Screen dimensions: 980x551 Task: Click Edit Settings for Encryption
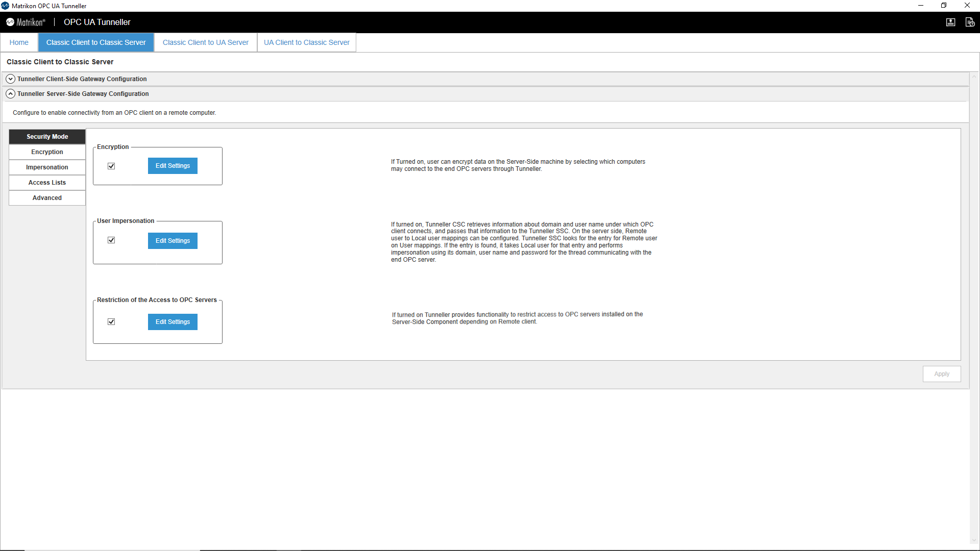[x=173, y=166]
